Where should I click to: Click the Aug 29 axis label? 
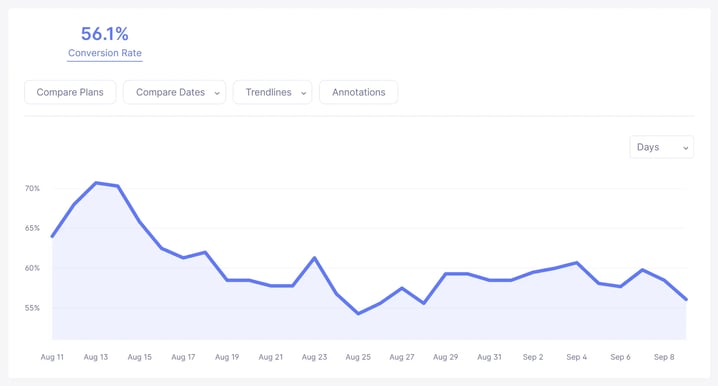[x=446, y=357]
